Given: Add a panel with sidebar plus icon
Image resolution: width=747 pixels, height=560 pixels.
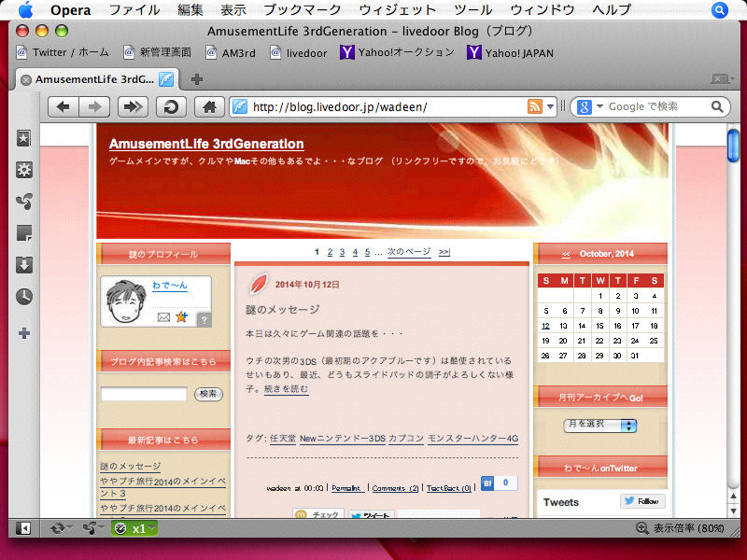Looking at the screenshot, I should 24,333.
